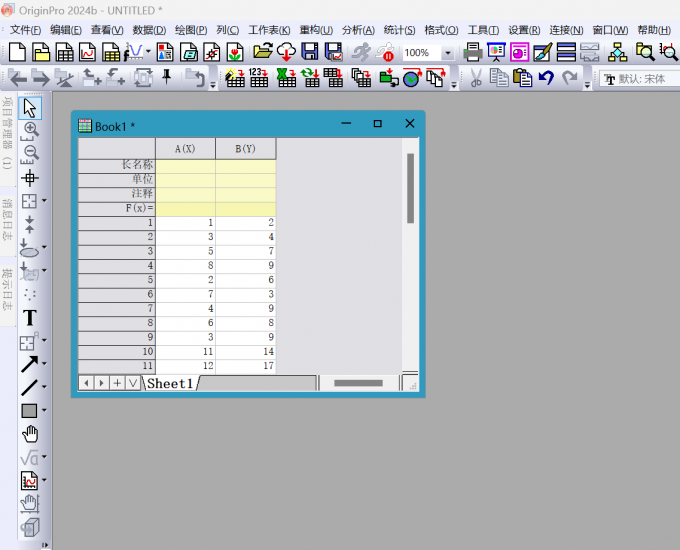This screenshot has width=680, height=550.
Task: Select cell with value 17 in row 11
Action: [x=245, y=366]
